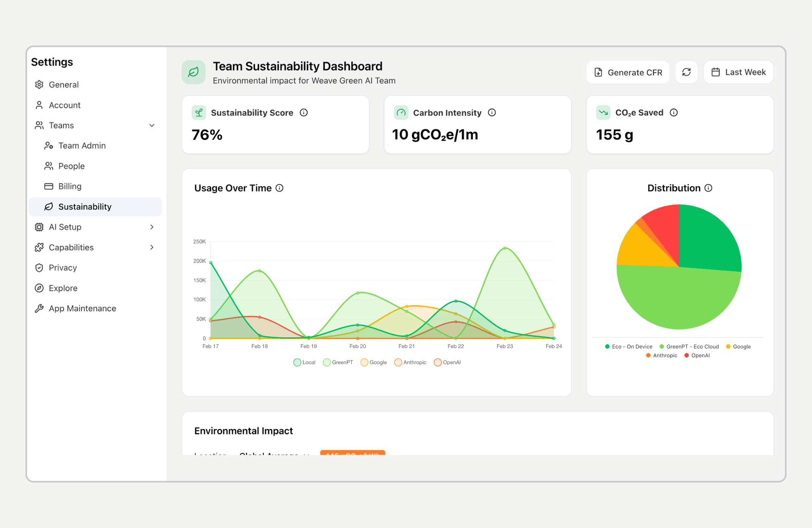
Task: Click Google legend swatch under pie chart
Action: click(728, 347)
